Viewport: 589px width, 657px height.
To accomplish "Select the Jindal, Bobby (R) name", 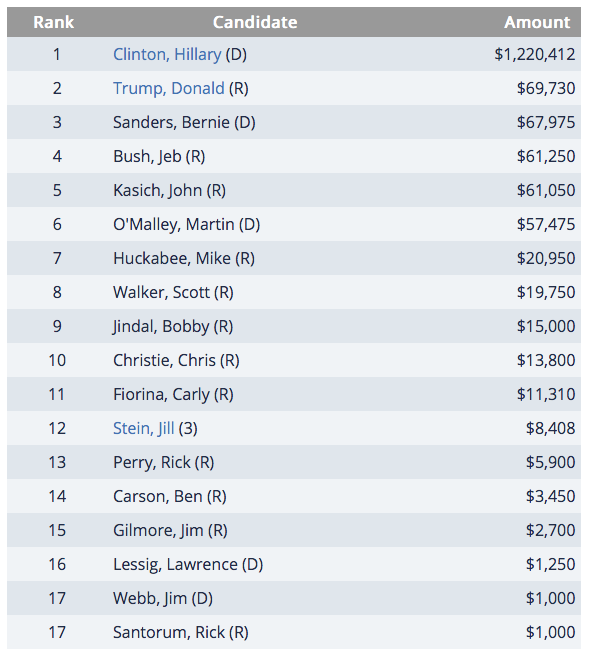I will (173, 326).
